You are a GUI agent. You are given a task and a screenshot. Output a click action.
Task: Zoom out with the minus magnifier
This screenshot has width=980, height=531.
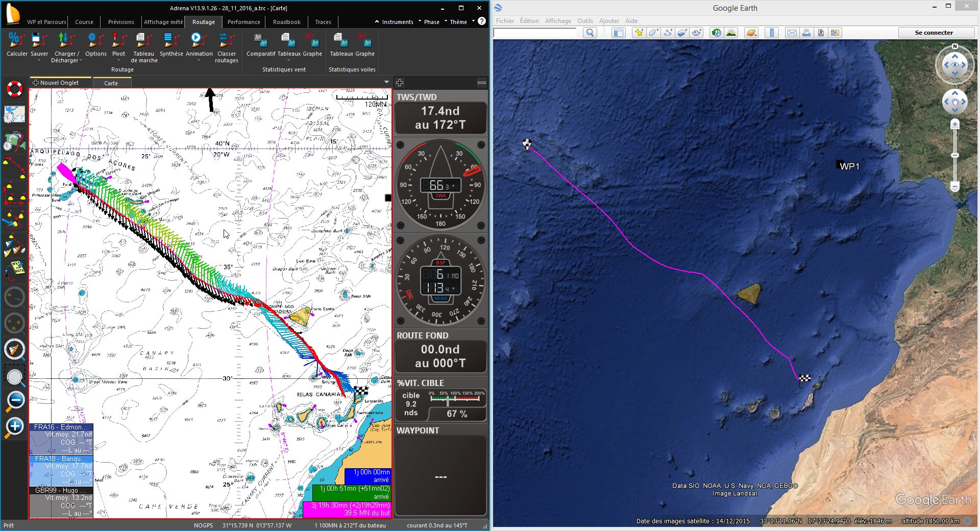pyautogui.click(x=15, y=401)
